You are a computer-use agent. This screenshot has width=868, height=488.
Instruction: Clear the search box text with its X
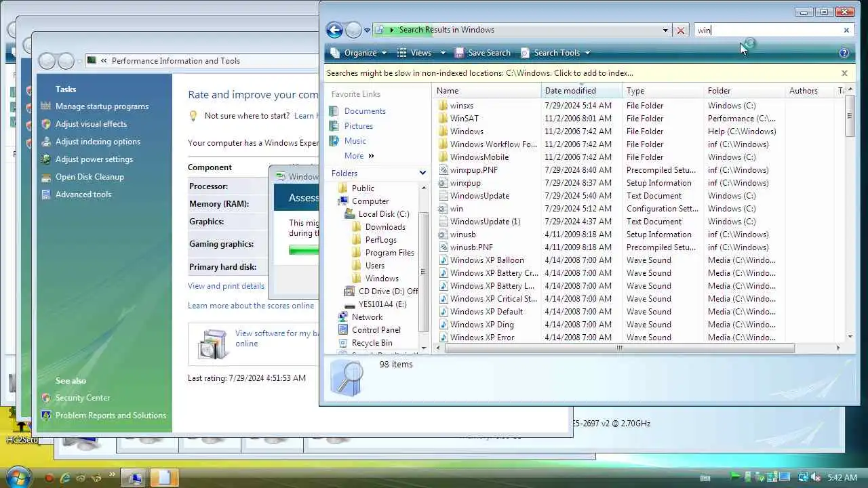tap(846, 30)
